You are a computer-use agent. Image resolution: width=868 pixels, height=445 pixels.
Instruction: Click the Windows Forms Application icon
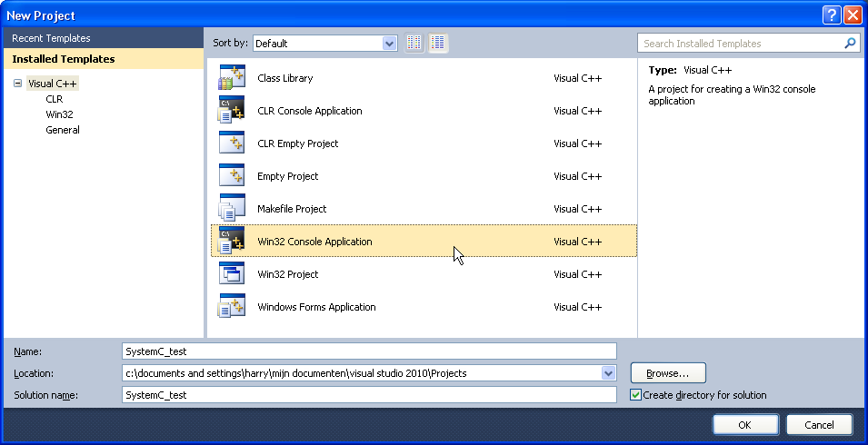pyautogui.click(x=232, y=307)
